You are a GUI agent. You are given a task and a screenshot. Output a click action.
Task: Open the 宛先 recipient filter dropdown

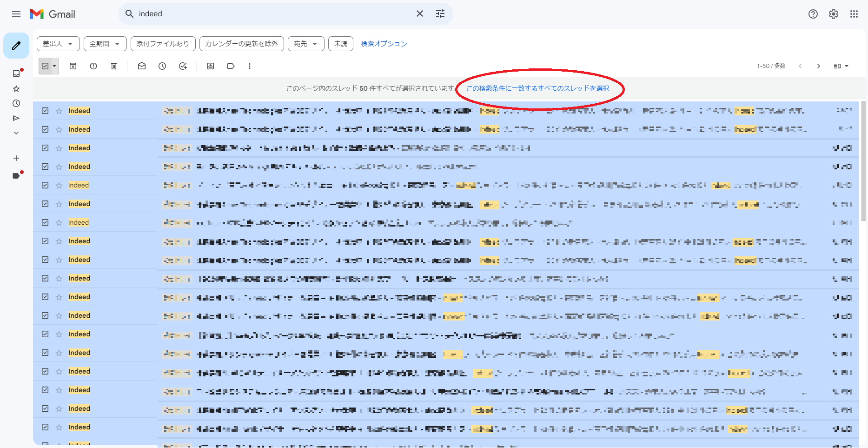[305, 44]
